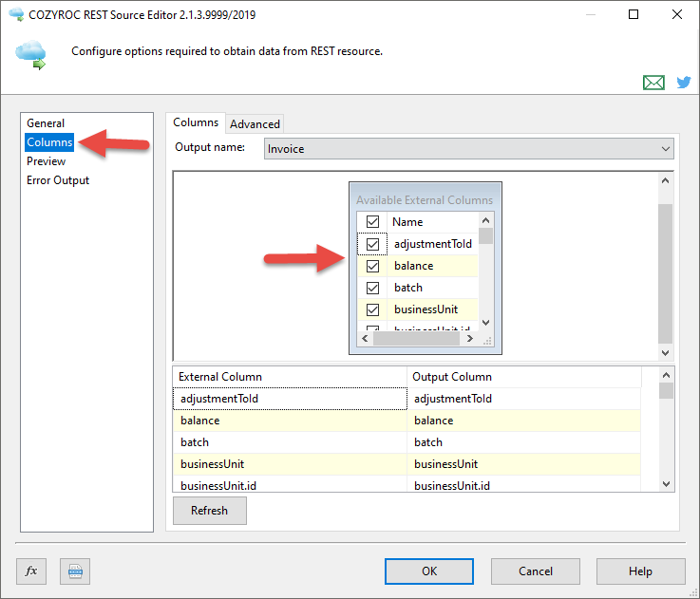Screen dimensions: 700x599
Task: Select Preview in the left pane
Action: [46, 161]
